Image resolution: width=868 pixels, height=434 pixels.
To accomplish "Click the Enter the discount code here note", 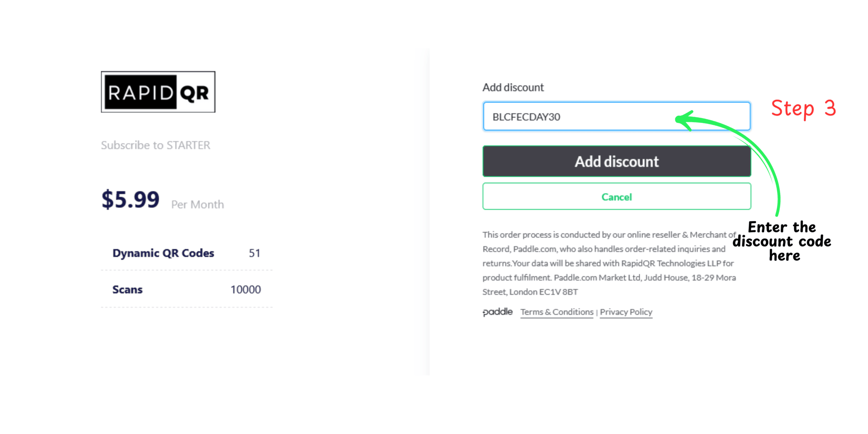I will [783, 241].
